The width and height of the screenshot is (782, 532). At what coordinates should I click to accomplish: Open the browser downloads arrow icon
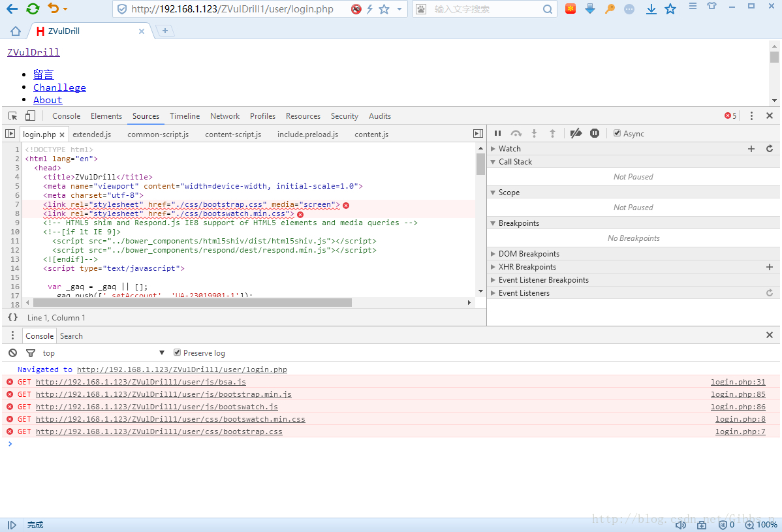651,9
